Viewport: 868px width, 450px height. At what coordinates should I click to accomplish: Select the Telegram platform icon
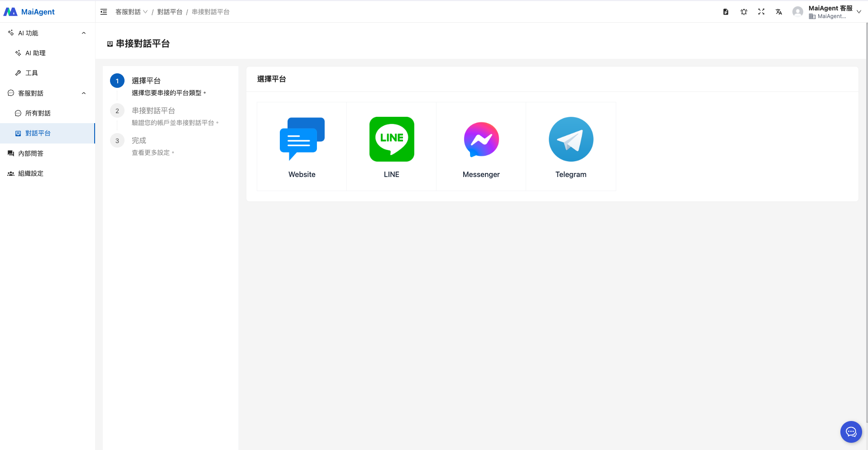coord(571,139)
